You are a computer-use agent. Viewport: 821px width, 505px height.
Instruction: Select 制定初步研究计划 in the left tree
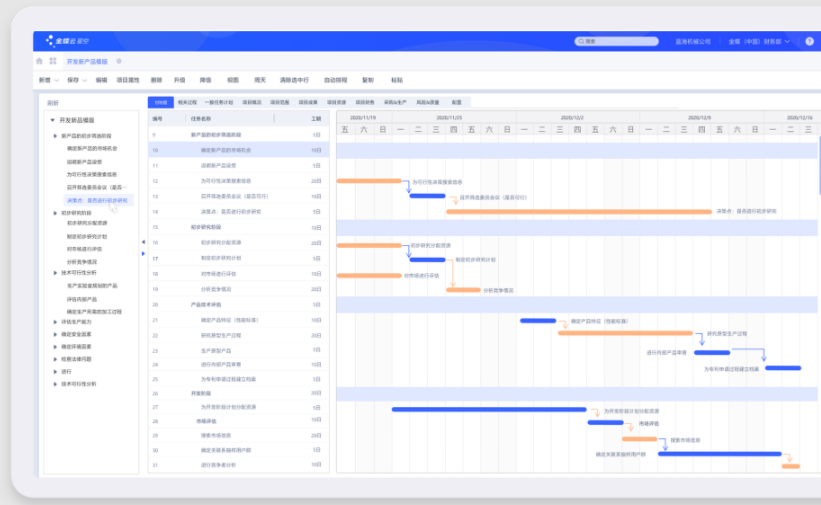pyautogui.click(x=87, y=236)
